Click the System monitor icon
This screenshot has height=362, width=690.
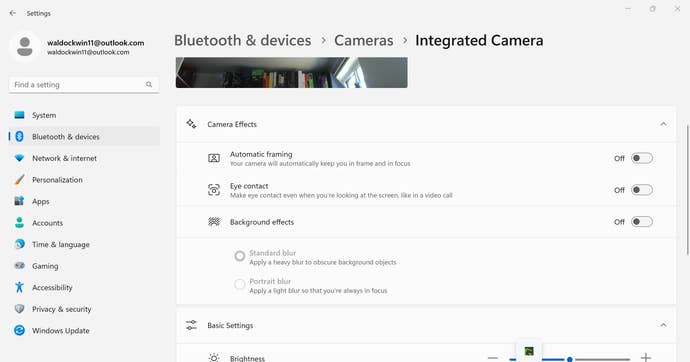19,115
